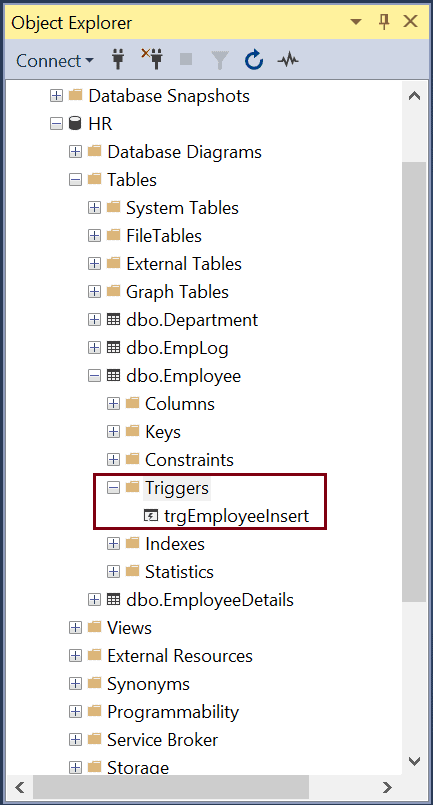This screenshot has width=440, height=805.
Task: Click the Keys folder icon
Action: [x=132, y=431]
